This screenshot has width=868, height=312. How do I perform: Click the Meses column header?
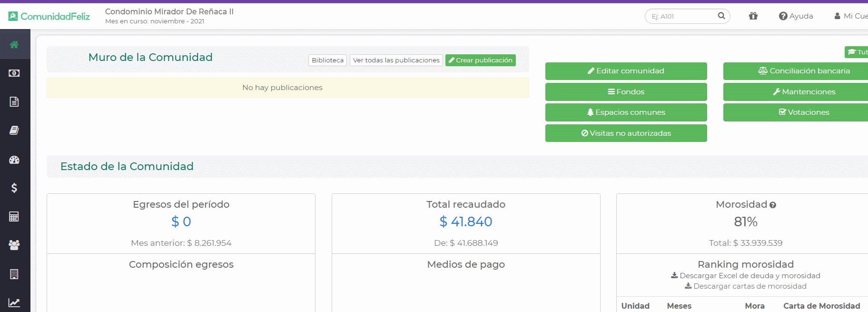(x=679, y=306)
